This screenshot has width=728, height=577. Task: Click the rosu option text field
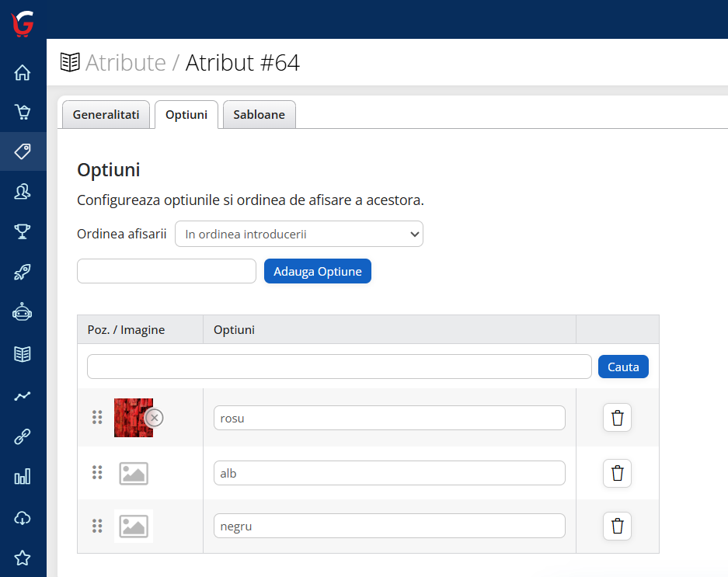click(x=389, y=418)
